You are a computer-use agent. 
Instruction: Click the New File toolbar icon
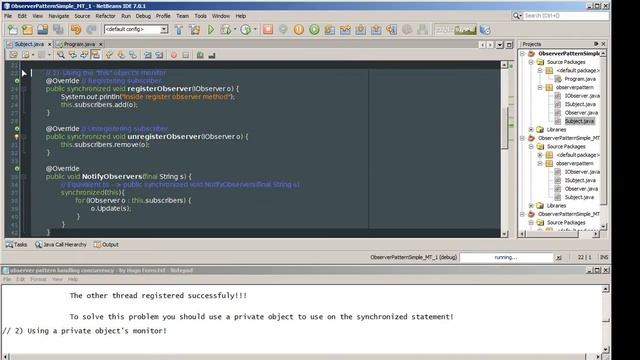coord(13,29)
